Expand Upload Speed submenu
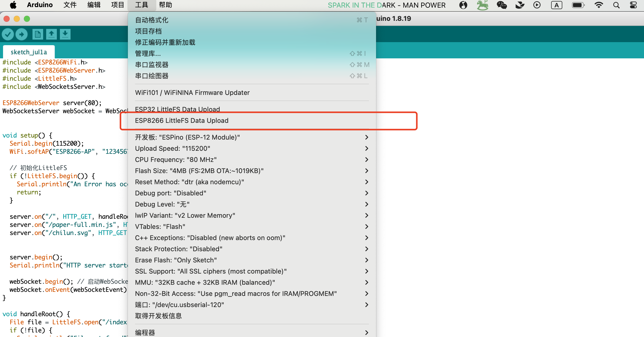Viewport: 644px width, 337px height. tap(252, 148)
